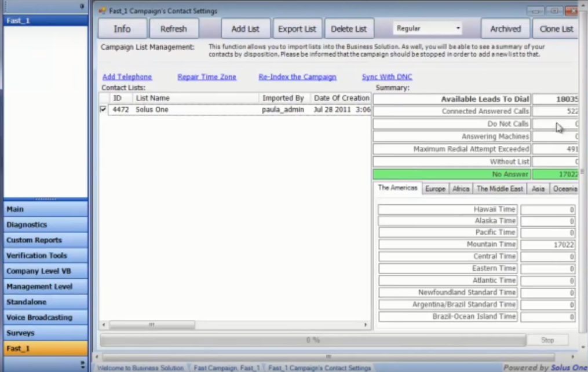The width and height of the screenshot is (588, 372).
Task: Click the Export List button
Action: click(x=297, y=29)
